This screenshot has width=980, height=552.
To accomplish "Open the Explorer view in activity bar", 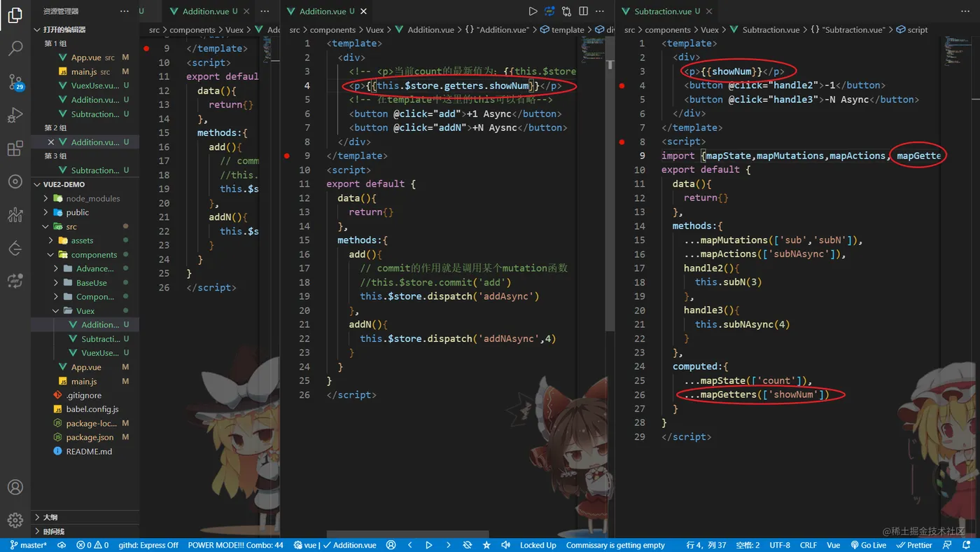I will (15, 15).
